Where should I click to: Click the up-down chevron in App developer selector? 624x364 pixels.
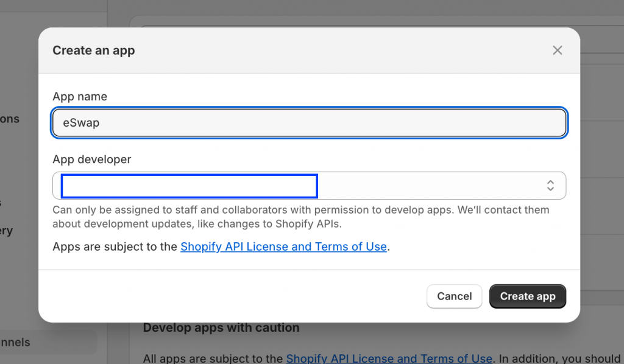click(x=550, y=186)
